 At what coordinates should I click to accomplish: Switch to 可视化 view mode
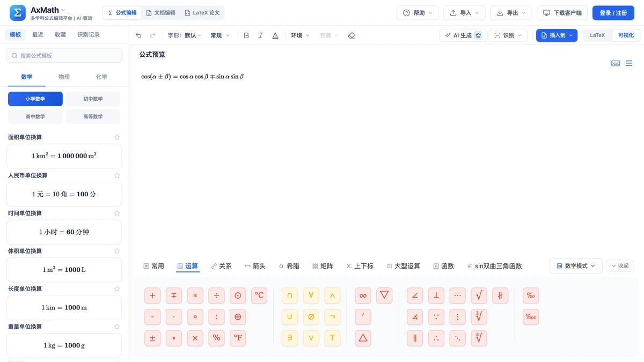pyautogui.click(x=625, y=35)
